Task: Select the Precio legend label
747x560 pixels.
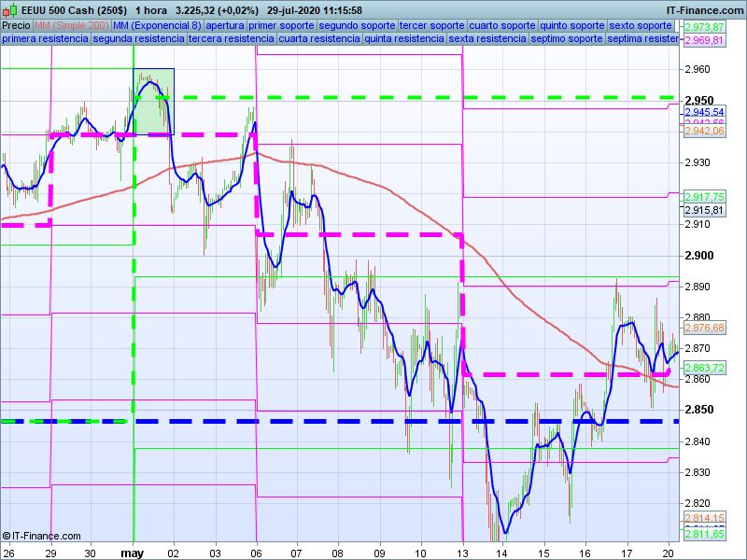Action: pos(16,26)
